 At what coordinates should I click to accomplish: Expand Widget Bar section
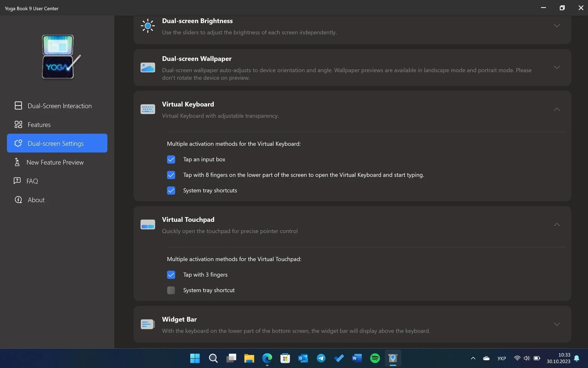[x=557, y=324]
